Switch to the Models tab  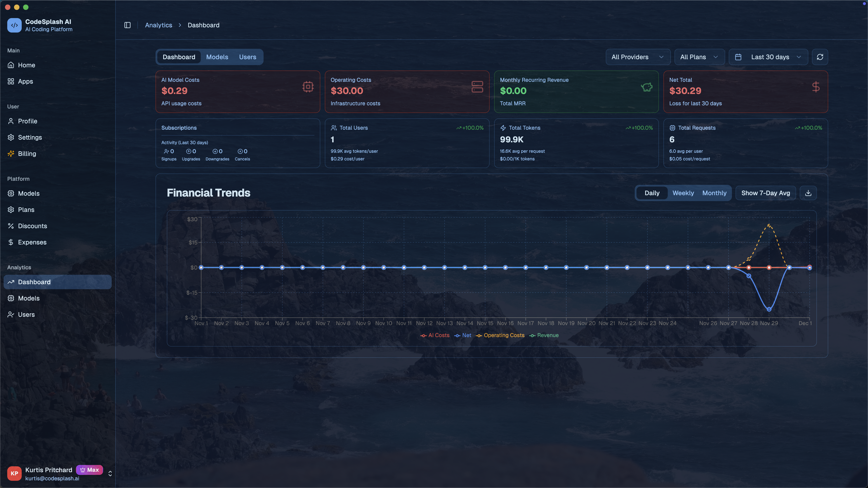[217, 57]
